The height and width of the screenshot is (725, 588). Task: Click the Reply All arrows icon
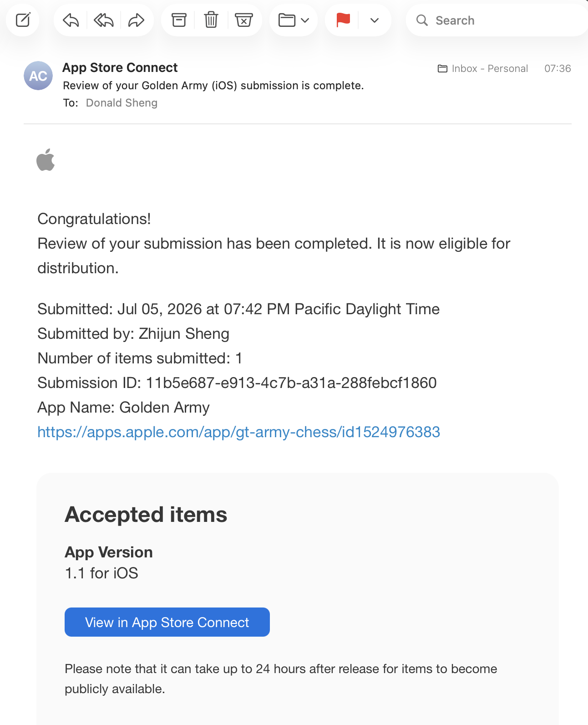pos(103,20)
